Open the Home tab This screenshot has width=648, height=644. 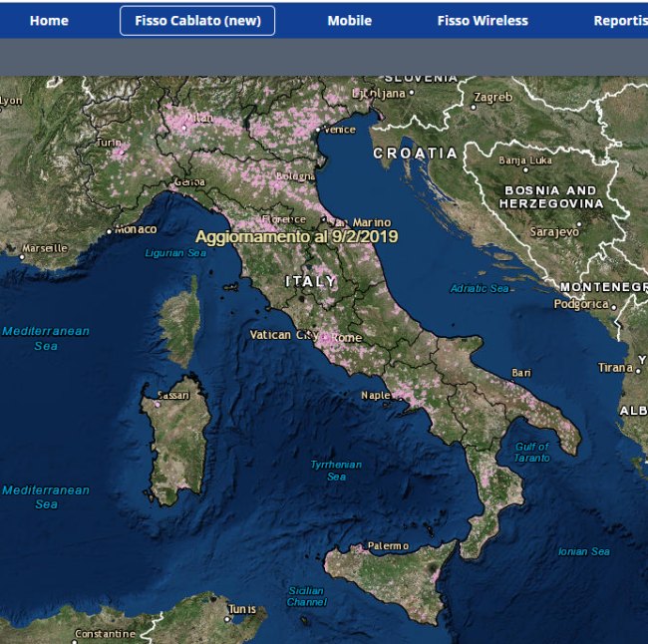(x=49, y=20)
